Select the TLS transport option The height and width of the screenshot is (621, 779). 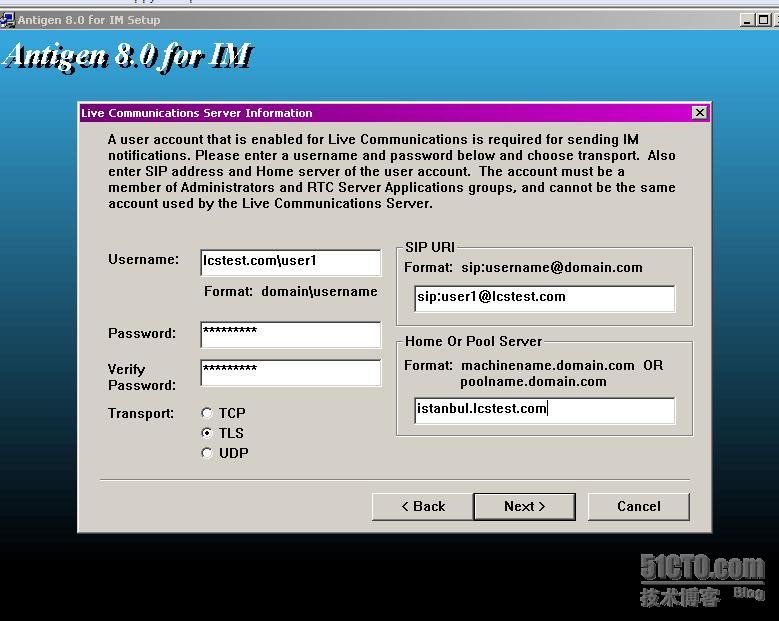tap(207, 433)
